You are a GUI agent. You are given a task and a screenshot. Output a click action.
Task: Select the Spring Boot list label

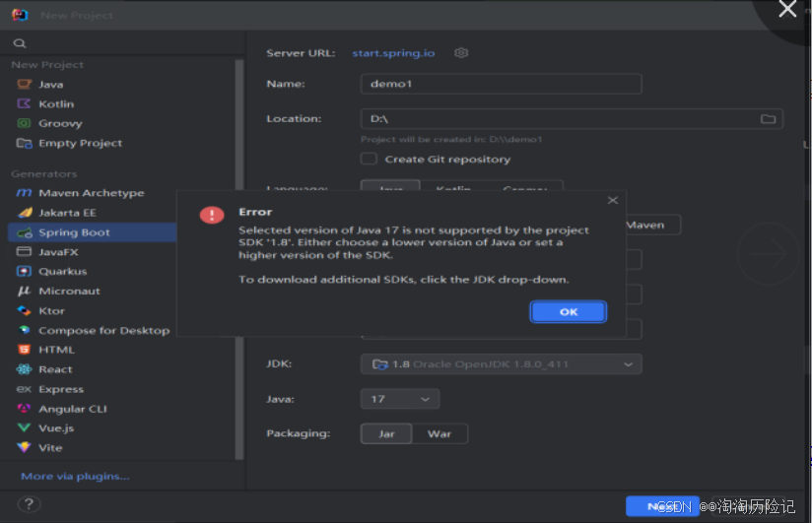(x=74, y=232)
